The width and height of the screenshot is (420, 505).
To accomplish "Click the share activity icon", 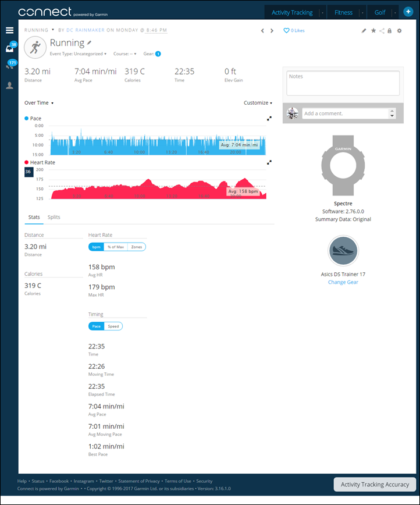I will (382, 31).
